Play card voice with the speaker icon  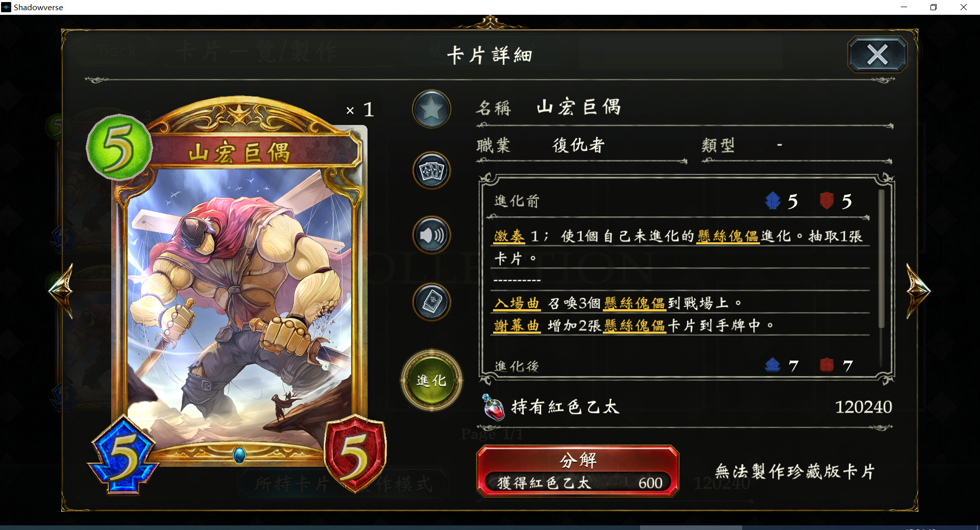[x=431, y=235]
